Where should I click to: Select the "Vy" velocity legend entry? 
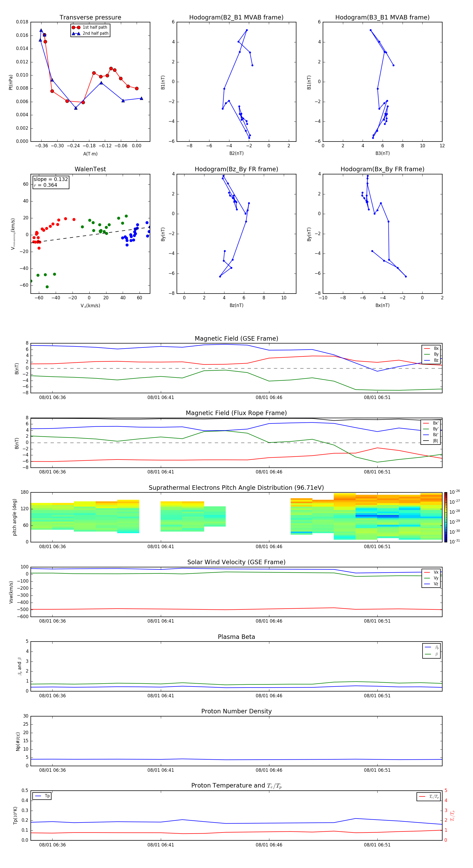431,578
